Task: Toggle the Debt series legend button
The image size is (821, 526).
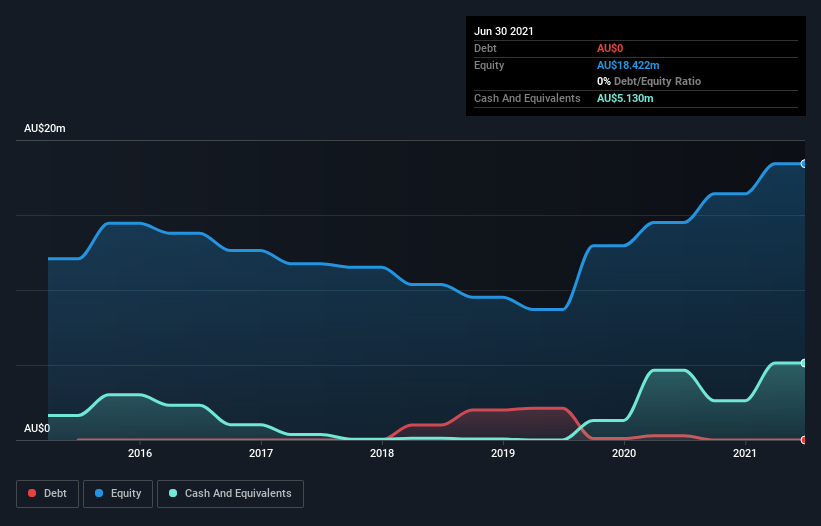Action: [x=48, y=494]
